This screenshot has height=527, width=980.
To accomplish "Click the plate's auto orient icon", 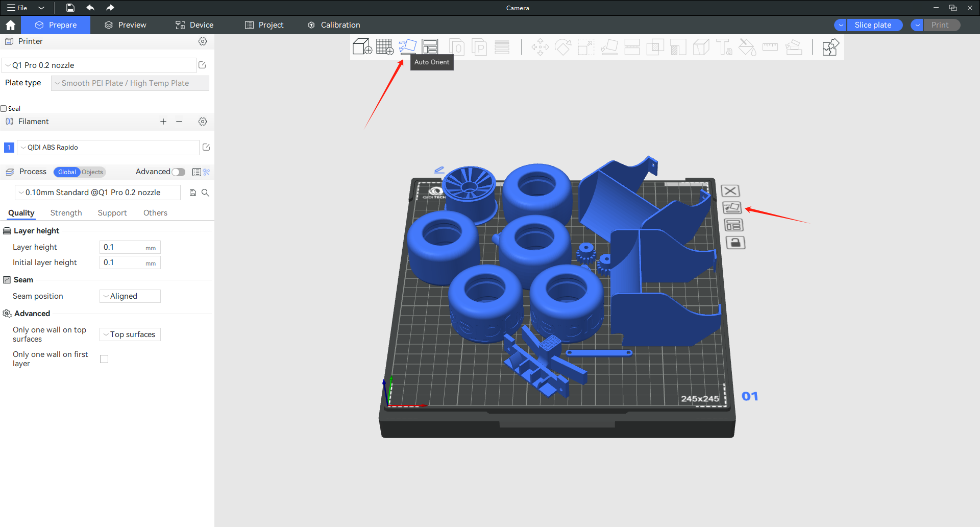I will pos(732,208).
